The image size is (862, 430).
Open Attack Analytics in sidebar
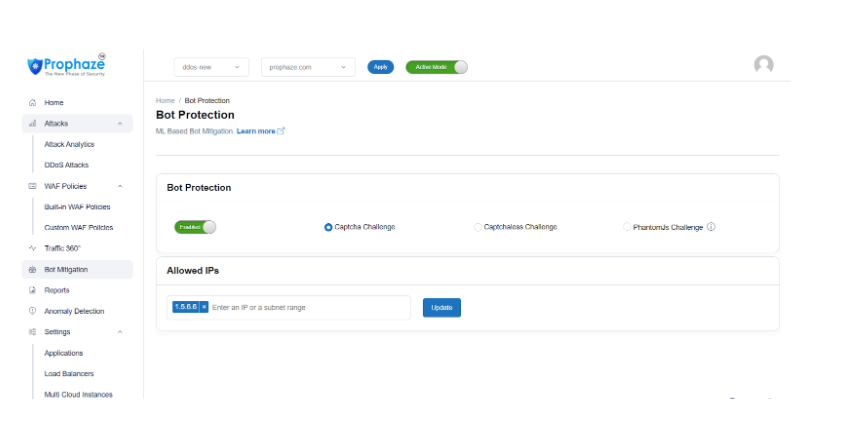coord(69,144)
